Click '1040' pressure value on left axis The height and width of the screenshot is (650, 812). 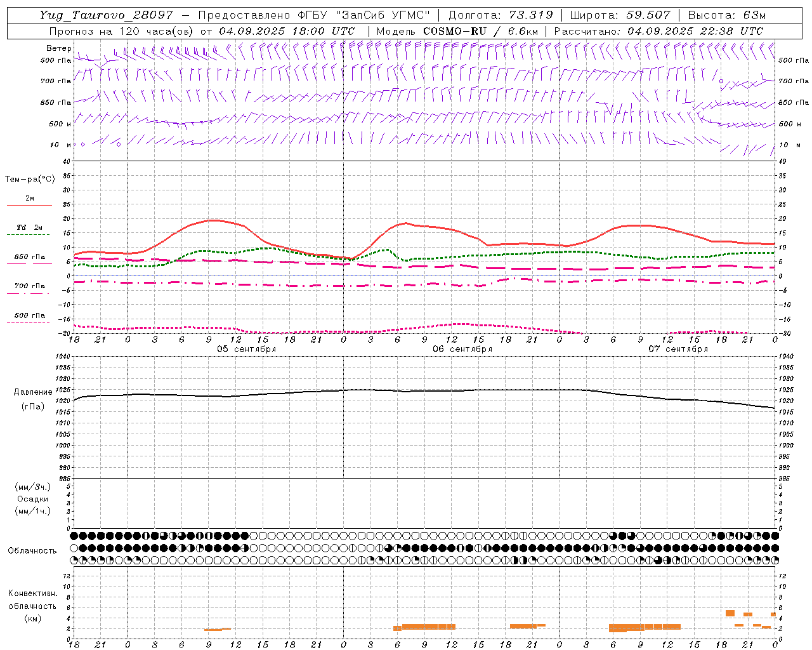(x=63, y=357)
